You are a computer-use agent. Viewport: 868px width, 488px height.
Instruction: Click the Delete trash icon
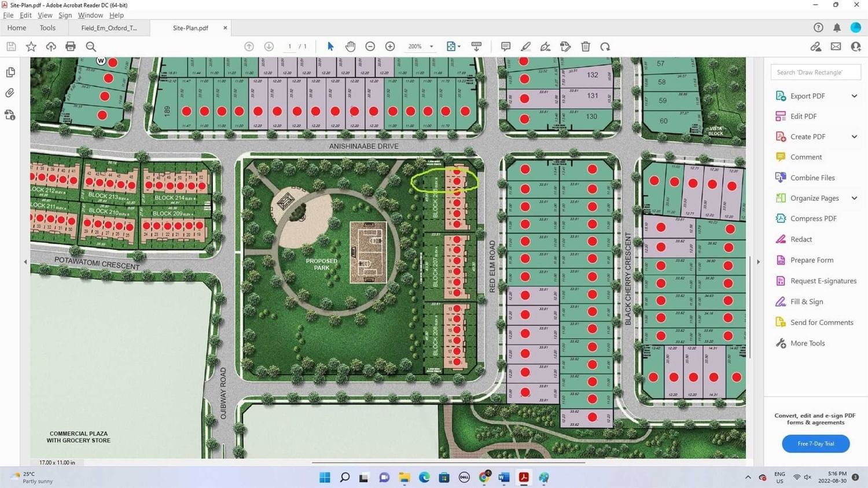point(586,46)
